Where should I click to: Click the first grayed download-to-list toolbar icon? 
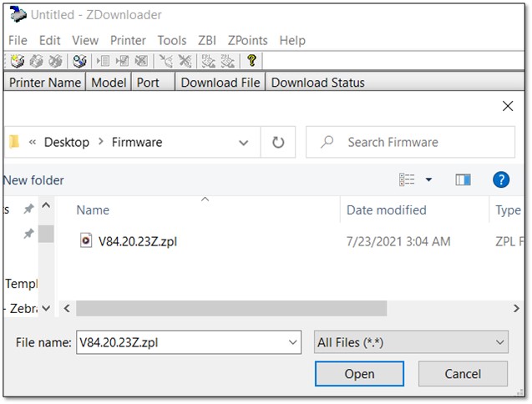103,61
